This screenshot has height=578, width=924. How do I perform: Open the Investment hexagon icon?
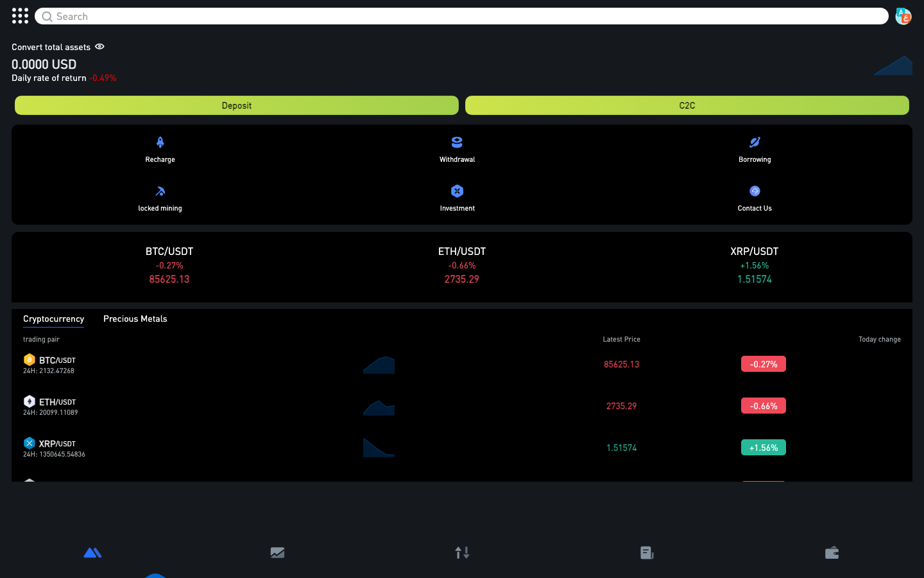click(457, 191)
